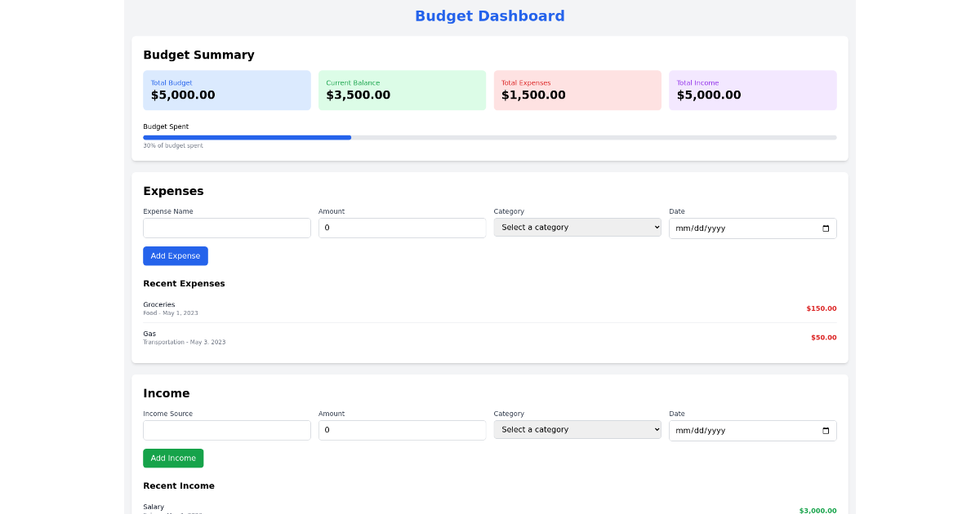Image resolution: width=980 pixels, height=514 pixels.
Task: Select the Total Expenses summary card
Action: coord(577,90)
